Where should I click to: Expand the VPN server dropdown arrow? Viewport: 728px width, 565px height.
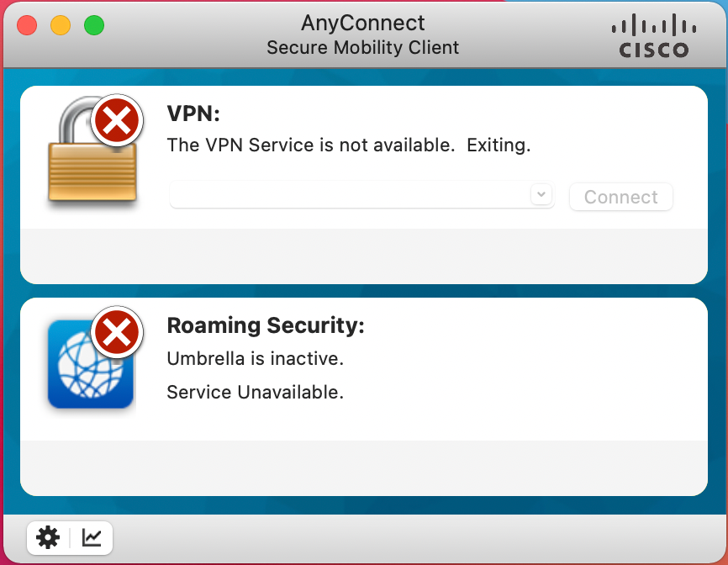click(x=541, y=194)
